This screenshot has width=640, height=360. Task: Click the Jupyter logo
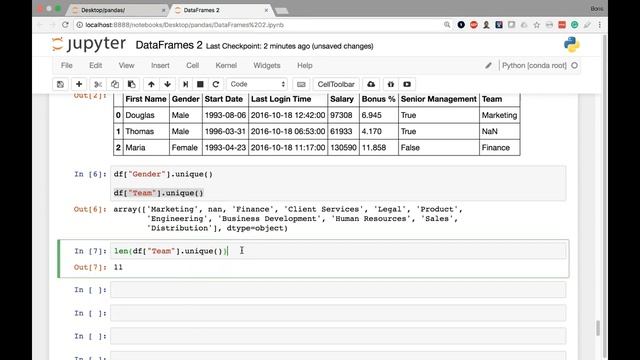[89, 44]
